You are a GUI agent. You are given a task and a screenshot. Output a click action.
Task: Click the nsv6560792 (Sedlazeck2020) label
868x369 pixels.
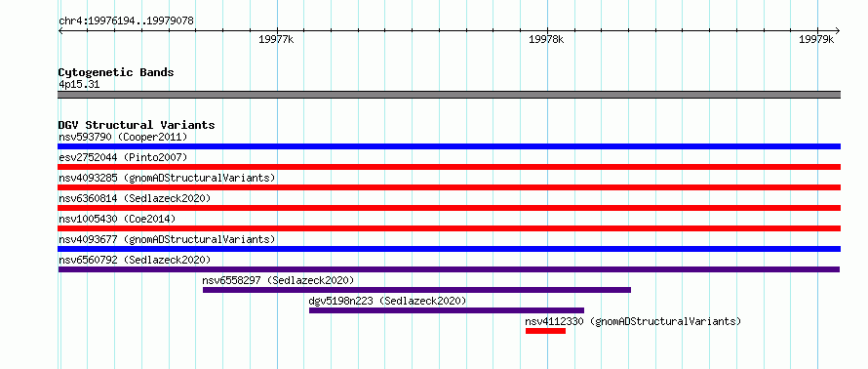pyautogui.click(x=135, y=260)
